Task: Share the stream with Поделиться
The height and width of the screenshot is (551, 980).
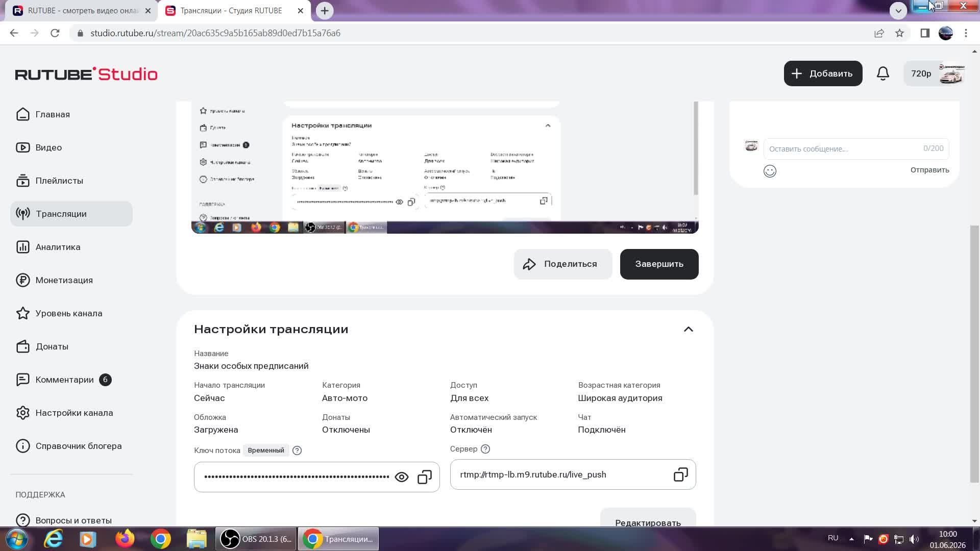Action: (x=563, y=264)
